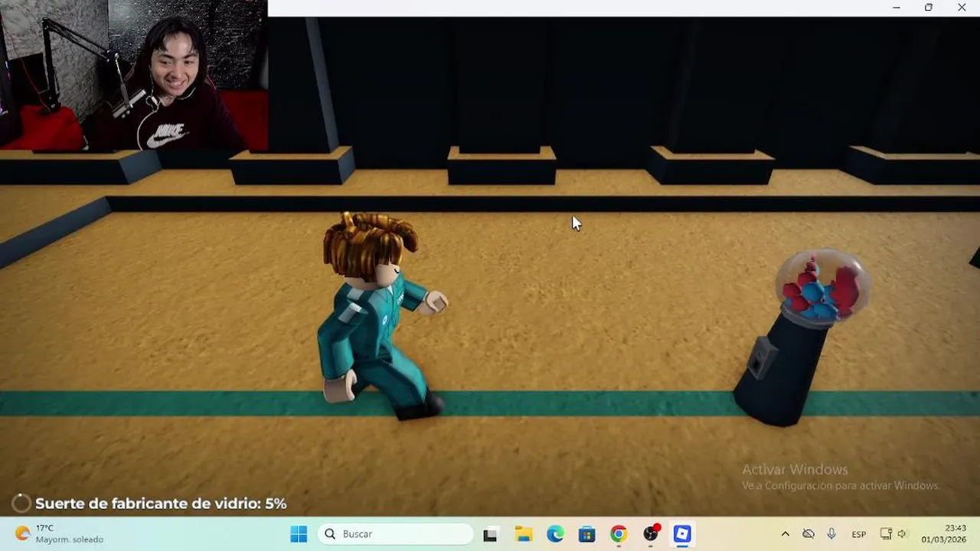Open Microsoft Store from the taskbar
Image resolution: width=980 pixels, height=551 pixels.
tap(586, 534)
